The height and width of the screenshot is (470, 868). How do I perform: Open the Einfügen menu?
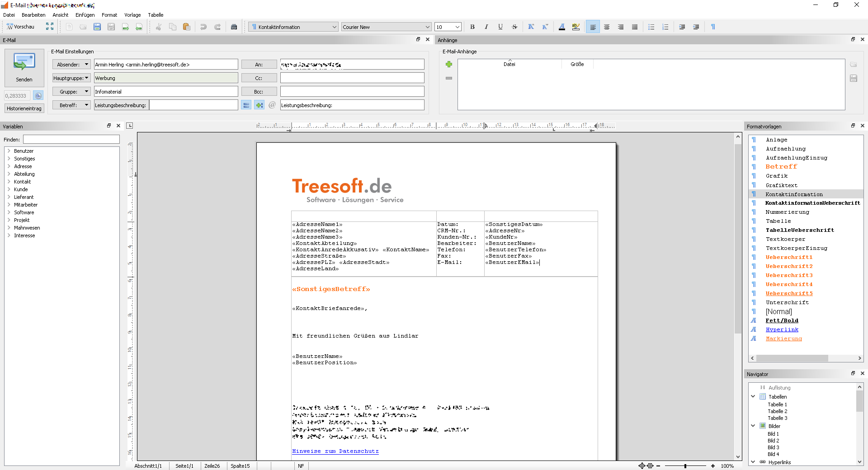tap(85, 15)
